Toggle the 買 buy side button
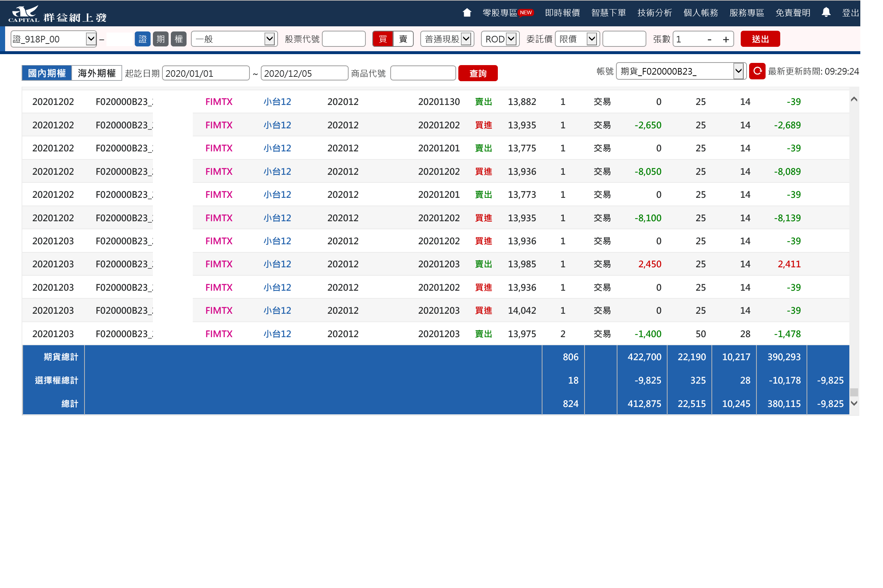 (x=383, y=39)
